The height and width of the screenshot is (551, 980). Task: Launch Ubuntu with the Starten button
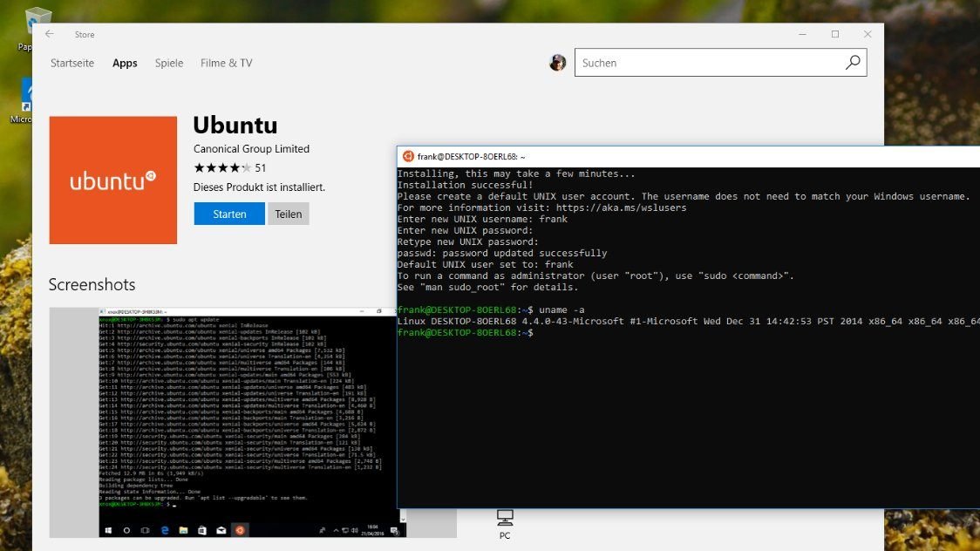click(229, 214)
